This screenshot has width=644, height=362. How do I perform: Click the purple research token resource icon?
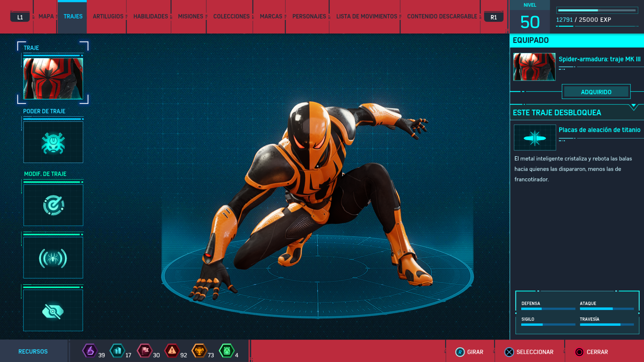(90, 351)
